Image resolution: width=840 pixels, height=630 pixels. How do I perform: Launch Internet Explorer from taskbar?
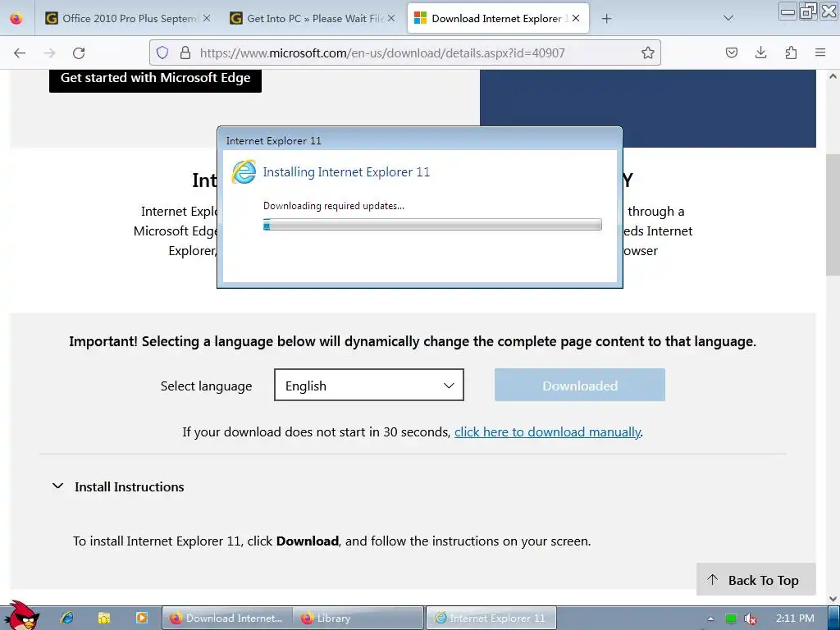click(x=67, y=619)
